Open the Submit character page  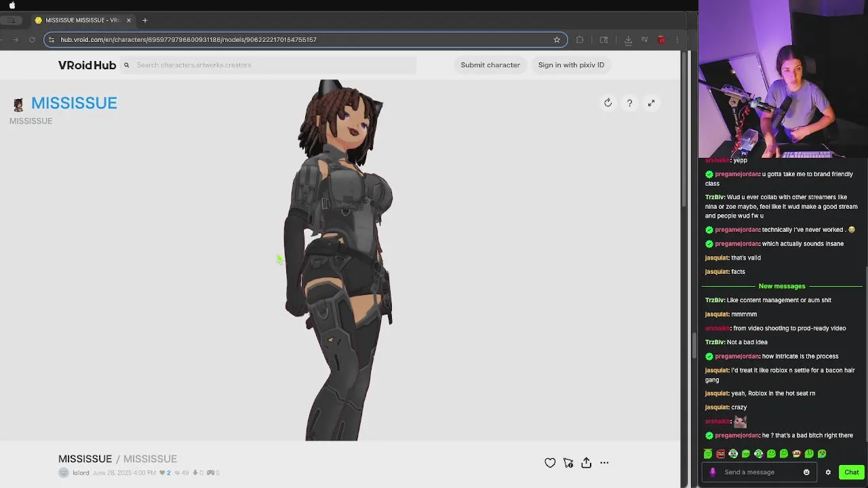(490, 65)
